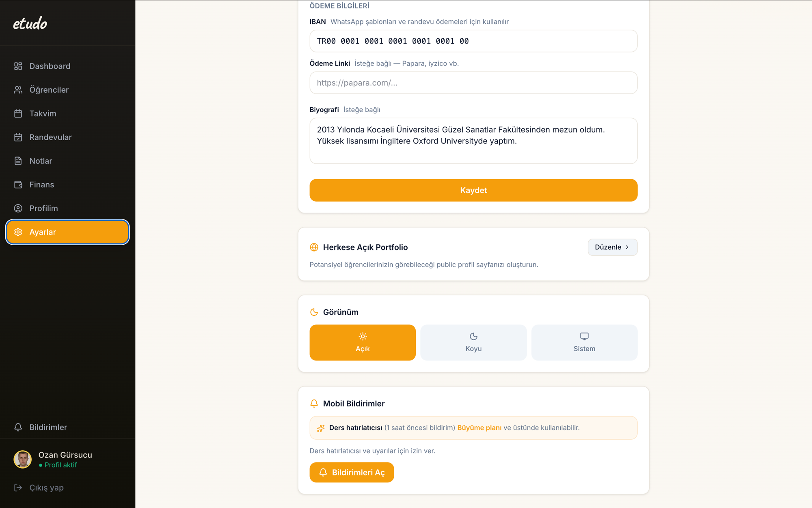Click the Kaydet save button
The image size is (812, 508).
click(x=473, y=190)
